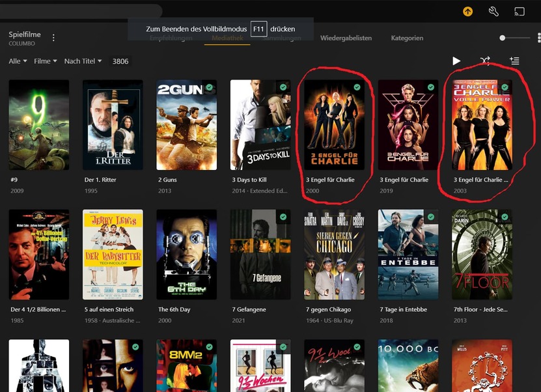
Task: Open the Nach Titel sort dropdown
Action: click(x=83, y=61)
